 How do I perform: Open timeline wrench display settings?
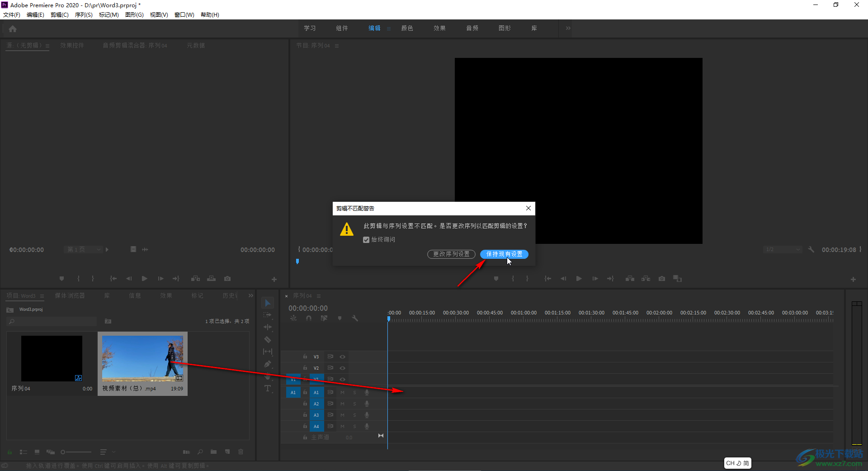355,318
